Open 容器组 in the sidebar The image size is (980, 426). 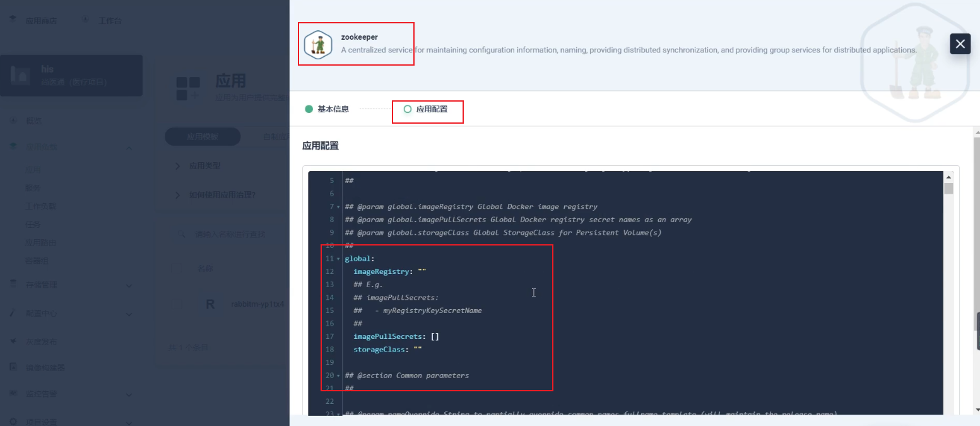point(37,261)
